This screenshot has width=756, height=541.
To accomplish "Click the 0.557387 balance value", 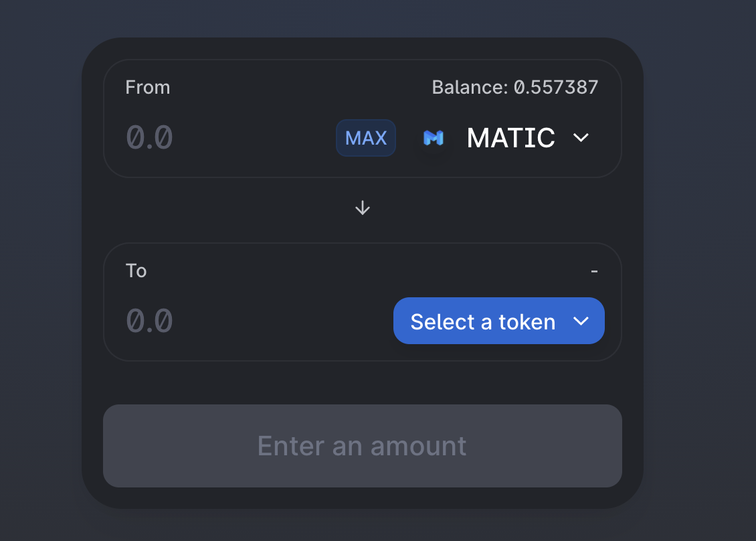I will pos(556,88).
